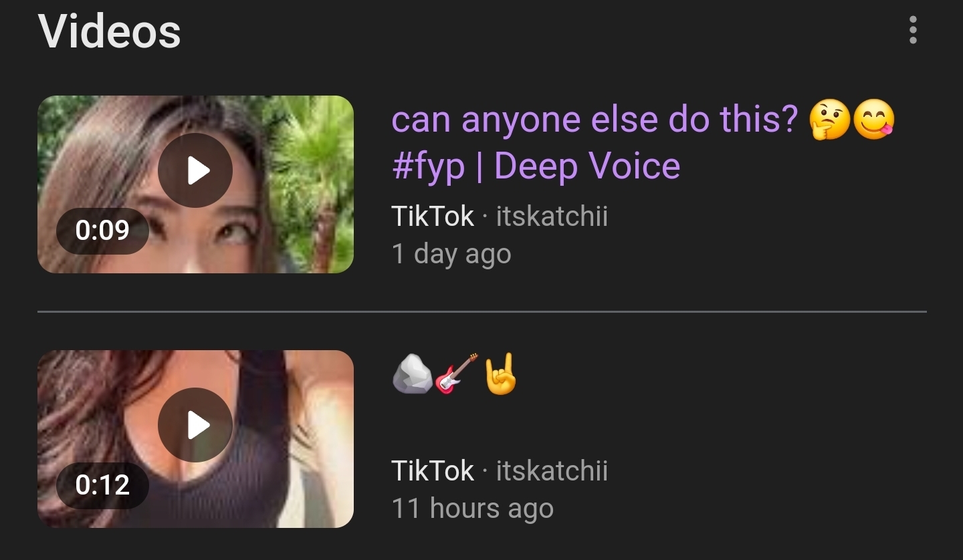
Task: Play the 0:09 video via its play button
Action: pos(195,170)
